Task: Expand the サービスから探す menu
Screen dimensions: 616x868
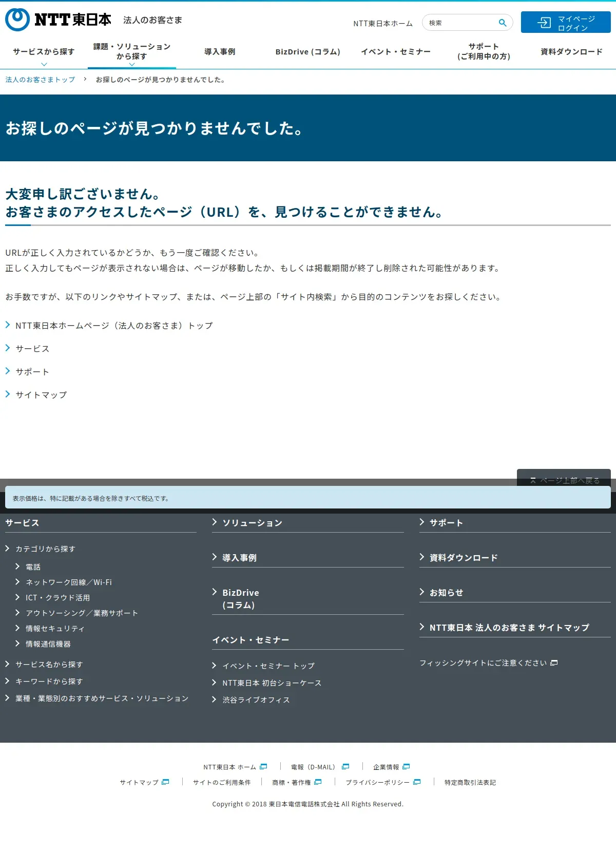Action: tap(44, 52)
